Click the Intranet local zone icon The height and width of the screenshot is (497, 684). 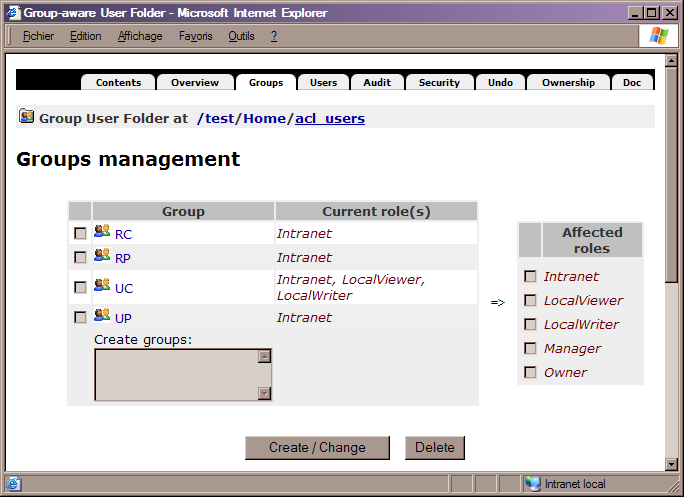533,484
